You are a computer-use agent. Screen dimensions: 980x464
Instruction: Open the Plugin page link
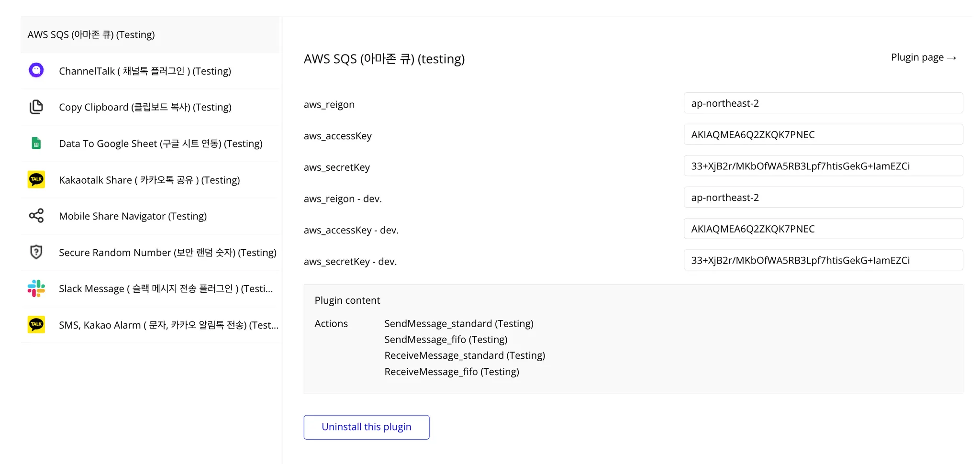[x=923, y=57]
